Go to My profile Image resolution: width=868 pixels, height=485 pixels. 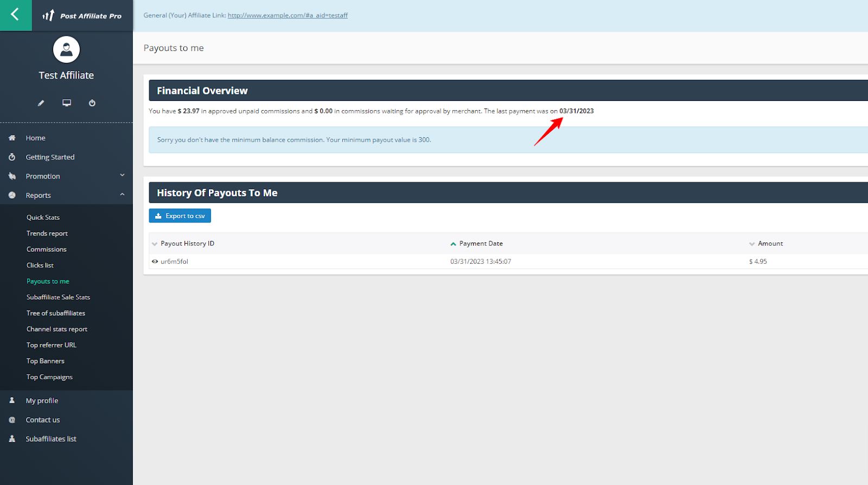(x=42, y=401)
